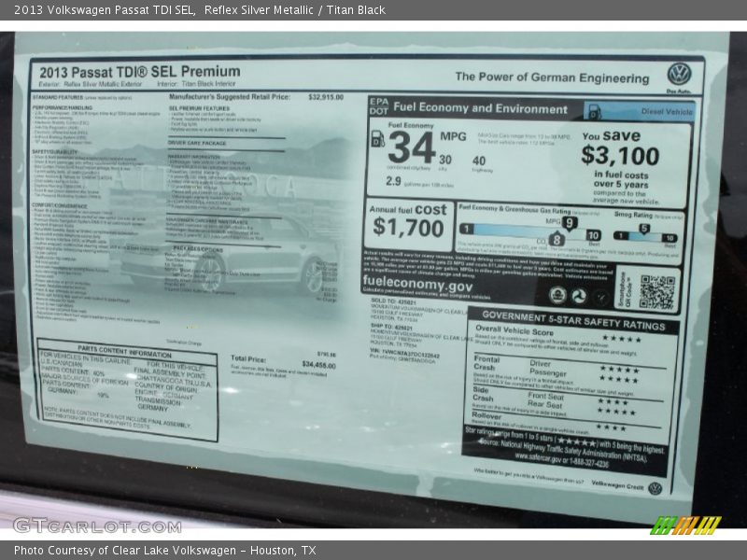Click 'Interior: Titan Black Interior' text
Viewport: 747px width, 560px height.
[196, 84]
